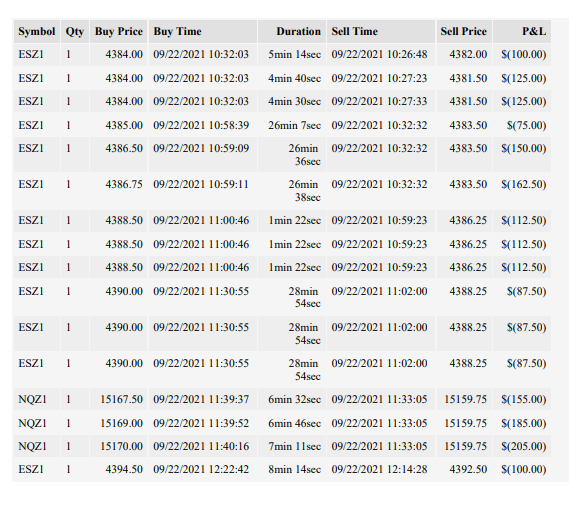
Task: Click the Symbol column header
Action: pyautogui.click(x=37, y=32)
